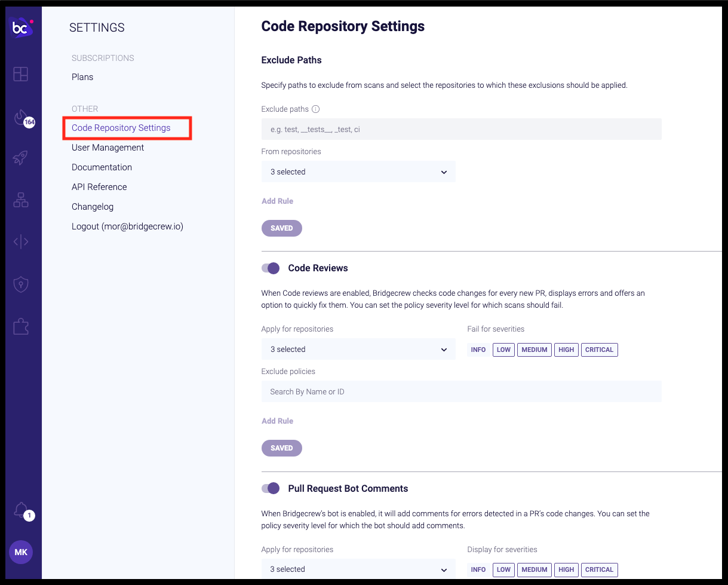Click Add Rule under Code Reviews
Image resolution: width=728 pixels, height=585 pixels.
[x=278, y=421]
